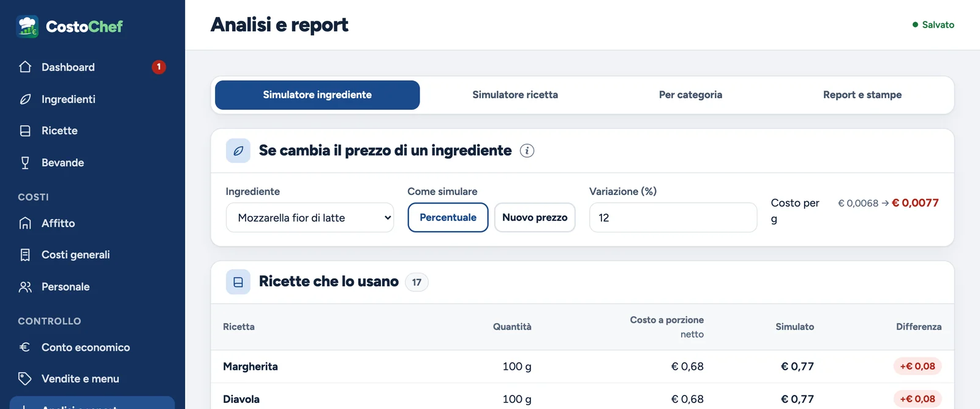Select Percentuale simulation mode
The image size is (980, 409).
coord(448,218)
